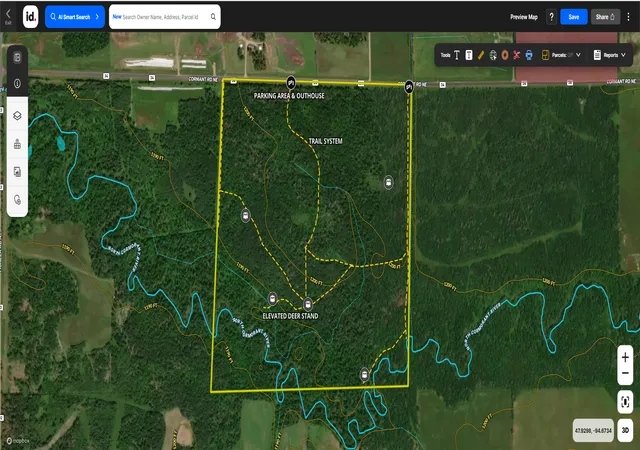
Task: Open the building grid sidebar icon
Action: tap(17, 144)
